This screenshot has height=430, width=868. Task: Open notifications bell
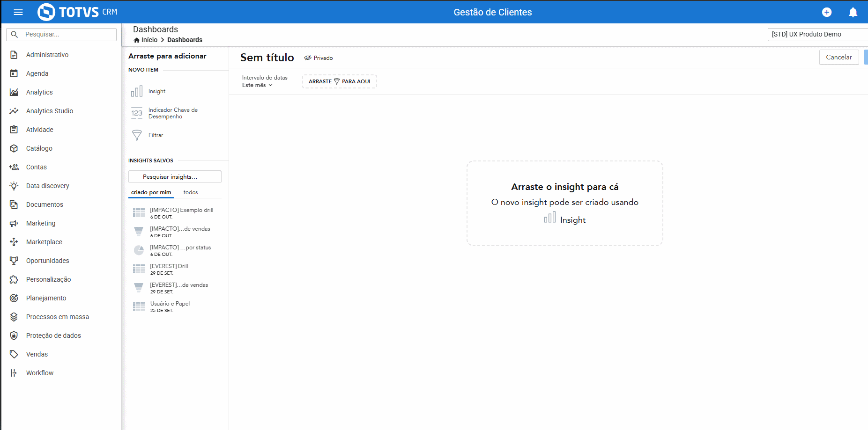tap(853, 12)
